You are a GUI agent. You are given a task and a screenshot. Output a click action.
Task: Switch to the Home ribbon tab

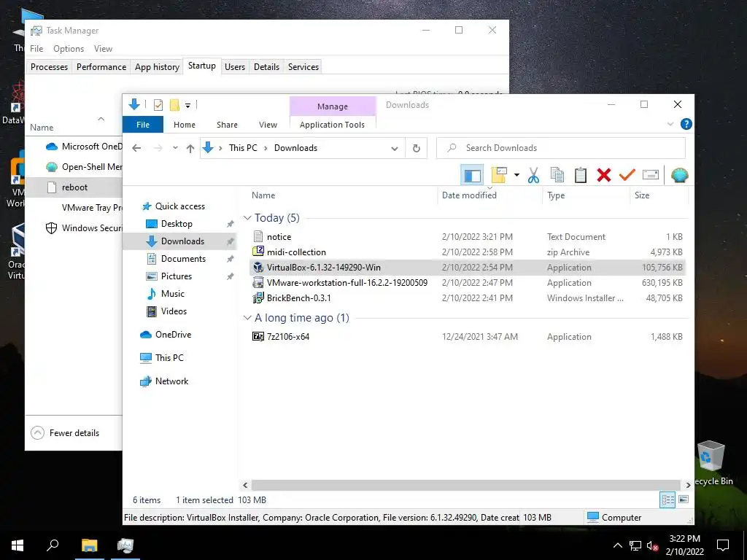tap(185, 124)
